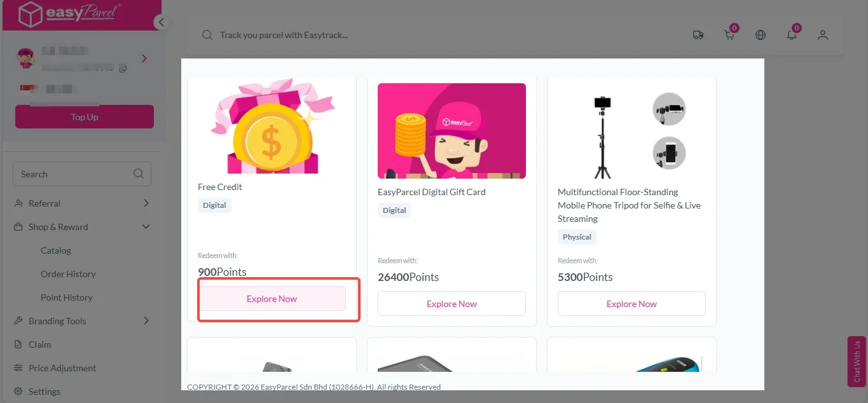Click the delivery truck icon in header
Screen dimensions: 868x403
tap(698, 35)
